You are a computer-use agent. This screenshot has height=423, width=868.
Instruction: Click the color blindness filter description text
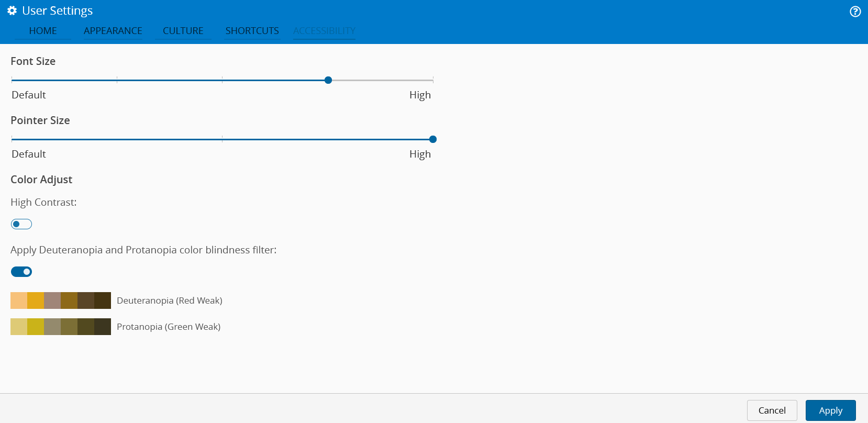tap(143, 250)
